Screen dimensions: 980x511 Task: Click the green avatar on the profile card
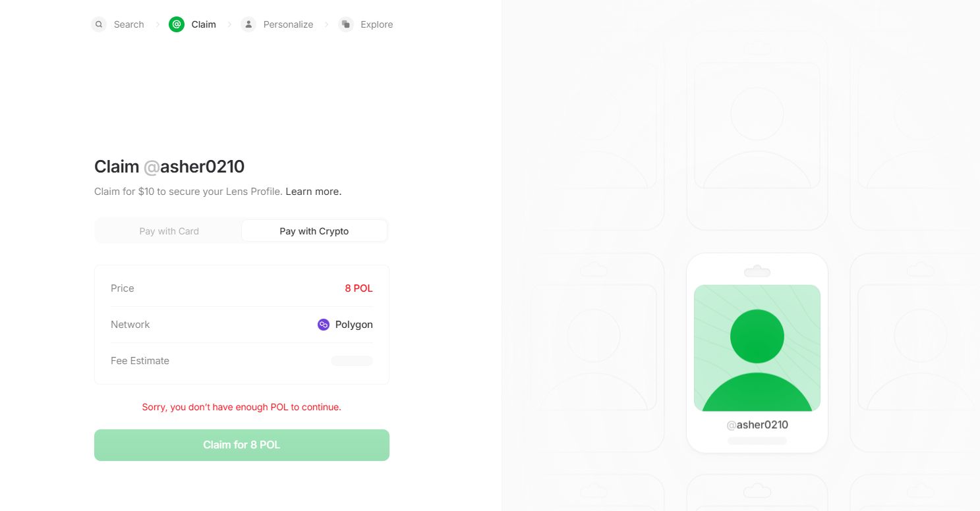(x=757, y=348)
